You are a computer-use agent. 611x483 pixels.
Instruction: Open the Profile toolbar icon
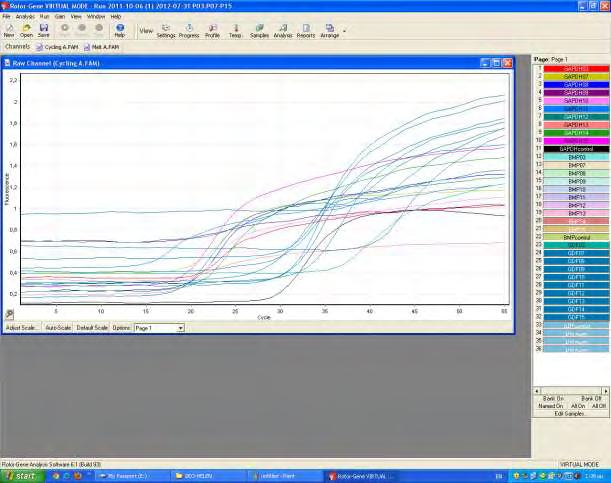pos(212,30)
